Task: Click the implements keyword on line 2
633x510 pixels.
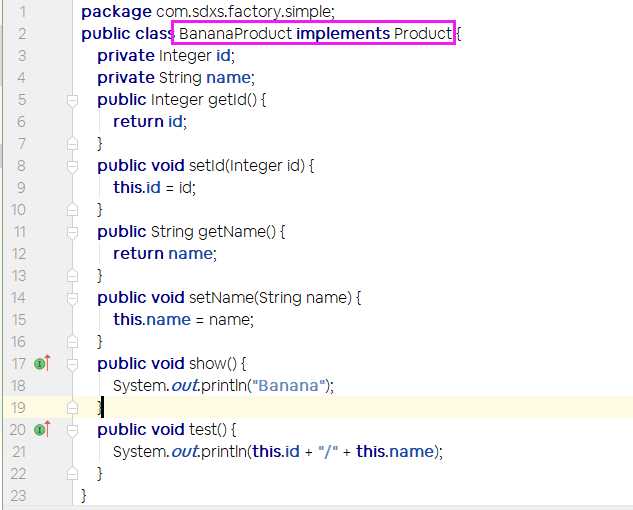Action: (343, 33)
